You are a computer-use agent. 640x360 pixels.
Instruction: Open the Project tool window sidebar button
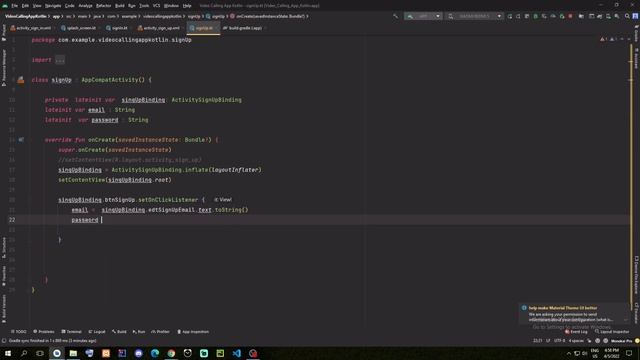click(4, 33)
